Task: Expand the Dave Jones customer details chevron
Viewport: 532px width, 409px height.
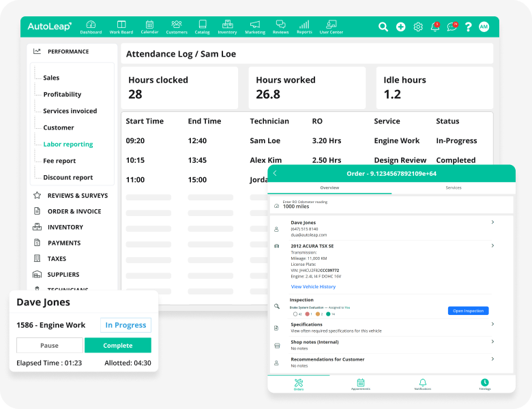Action: pyautogui.click(x=492, y=222)
